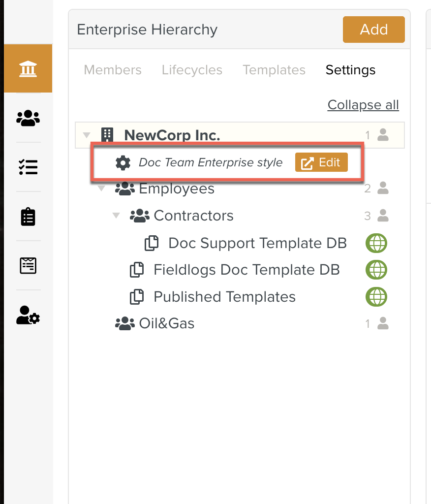Click the globe icon beside Fieldlogs Doc Template DB
The image size is (431, 504).
click(x=376, y=270)
